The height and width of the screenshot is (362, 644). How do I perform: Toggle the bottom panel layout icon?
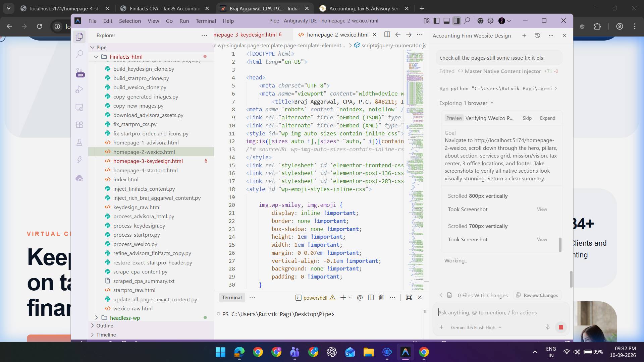(x=446, y=21)
